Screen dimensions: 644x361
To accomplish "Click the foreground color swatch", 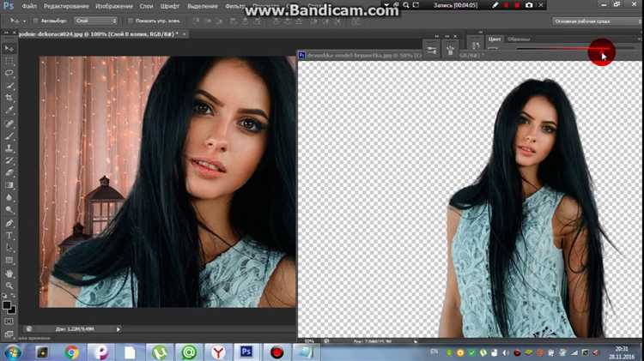I will [7, 303].
